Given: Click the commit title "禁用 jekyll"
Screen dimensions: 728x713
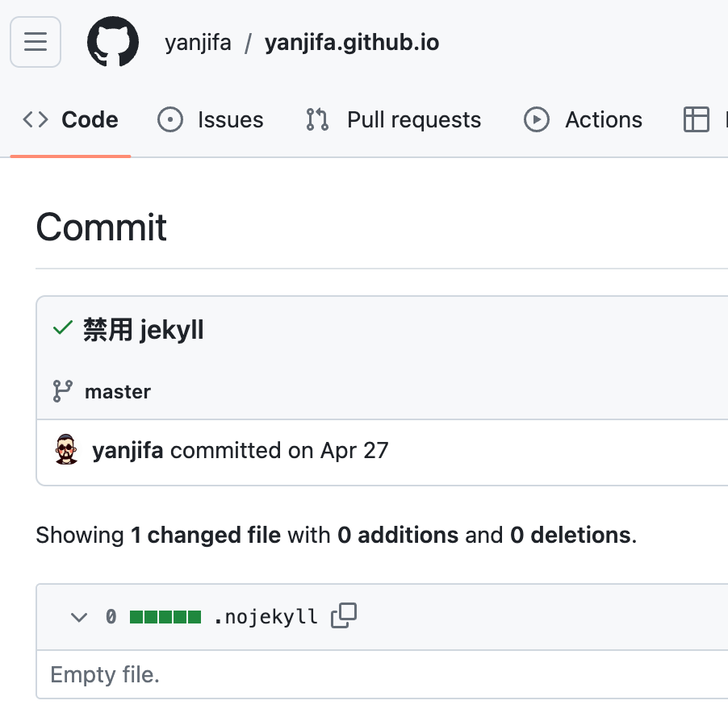Looking at the screenshot, I should 144,330.
